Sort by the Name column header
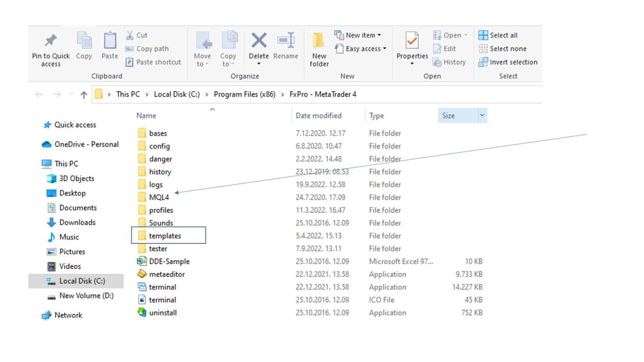 [146, 116]
